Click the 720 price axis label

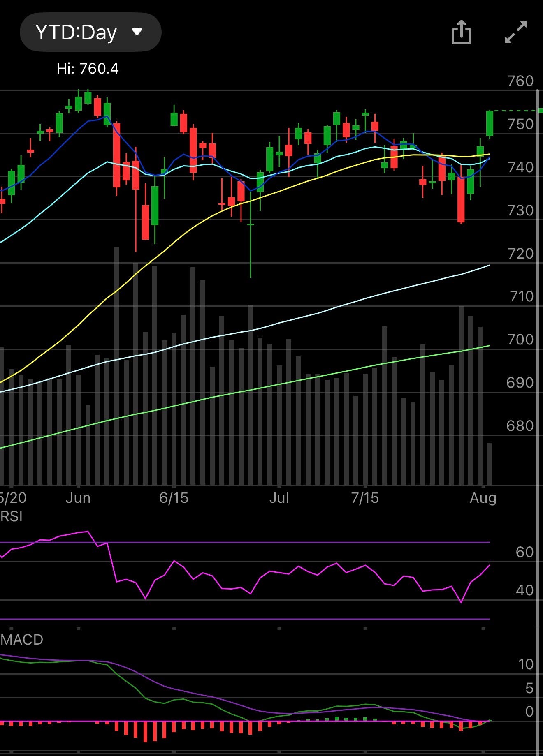point(520,254)
